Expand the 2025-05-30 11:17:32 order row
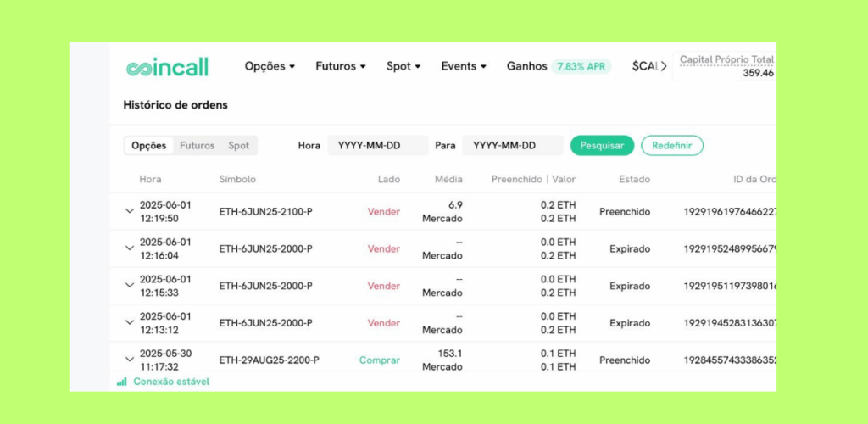Viewport: 868px width, 424px height. tap(130, 360)
